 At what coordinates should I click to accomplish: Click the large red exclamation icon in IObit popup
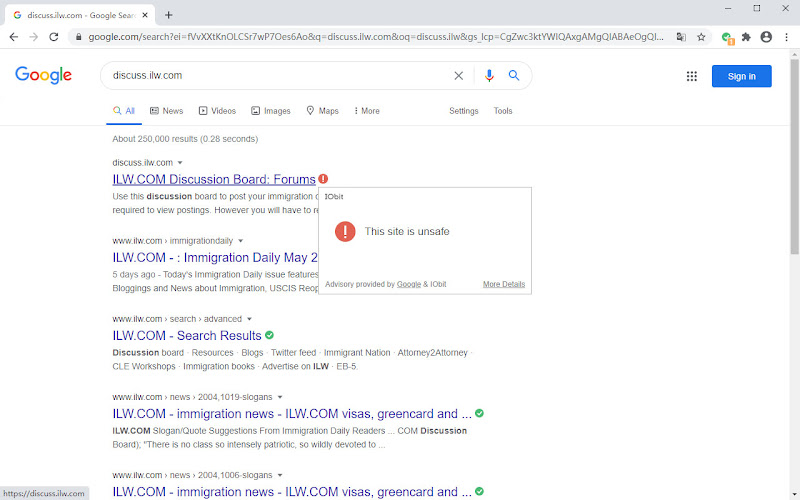(x=345, y=232)
